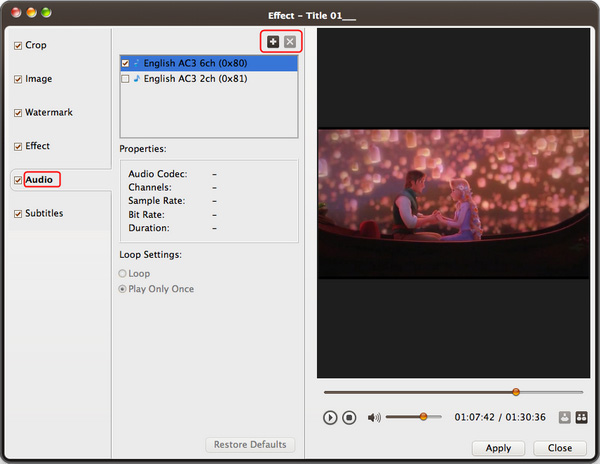This screenshot has width=600, height=464.
Task: Click the volume slider handle
Action: [x=423, y=417]
